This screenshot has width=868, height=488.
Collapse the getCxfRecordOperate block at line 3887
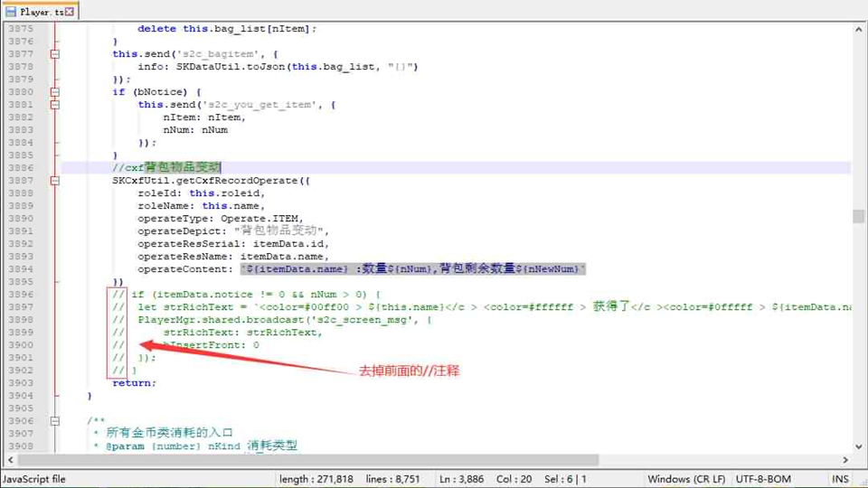tap(55, 181)
